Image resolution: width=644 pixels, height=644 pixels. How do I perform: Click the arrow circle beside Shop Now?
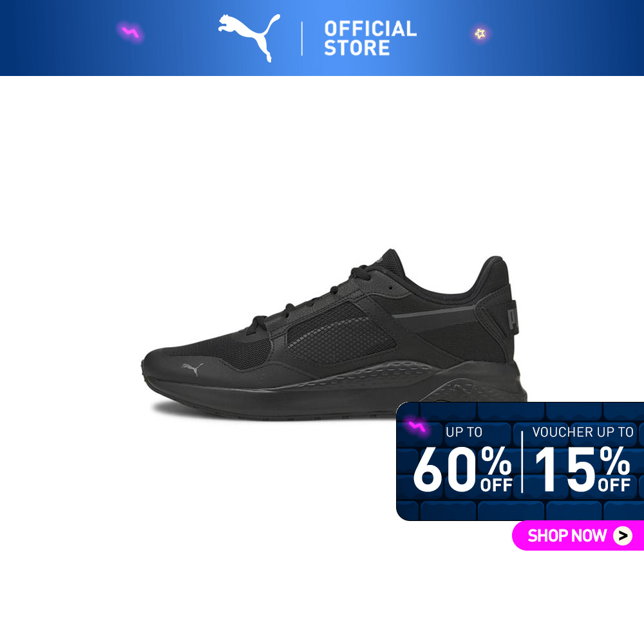pos(623,536)
